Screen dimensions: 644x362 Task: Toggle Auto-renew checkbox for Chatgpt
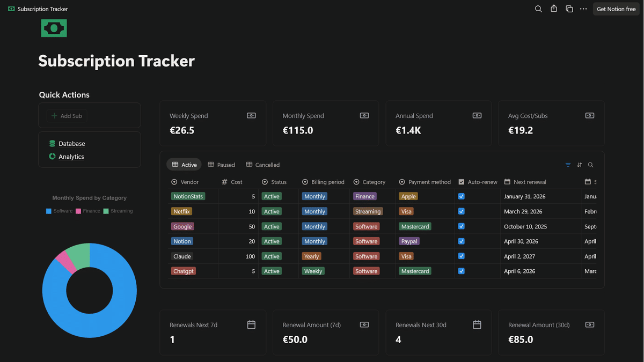tap(462, 271)
